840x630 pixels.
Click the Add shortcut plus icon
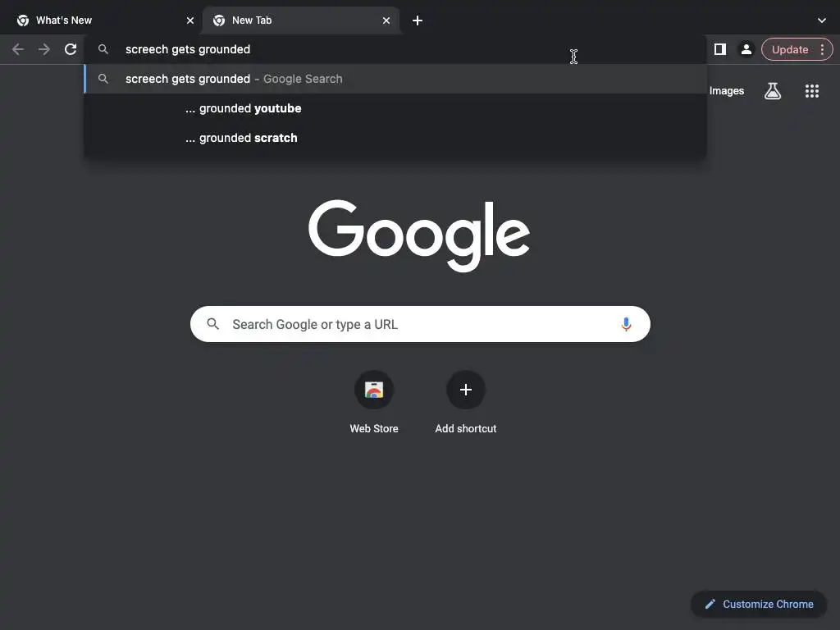(466, 390)
